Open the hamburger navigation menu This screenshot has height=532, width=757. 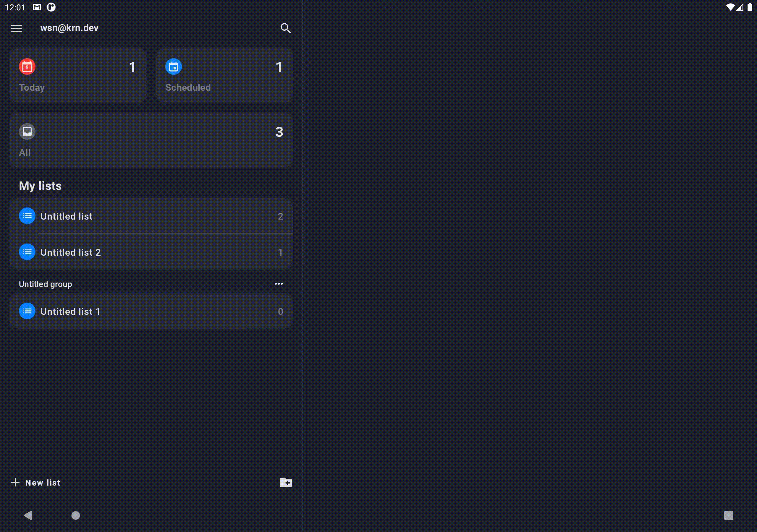click(17, 28)
